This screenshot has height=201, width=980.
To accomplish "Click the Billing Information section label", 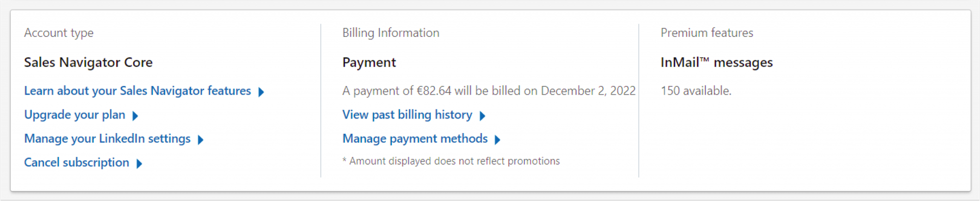I will tap(391, 33).
